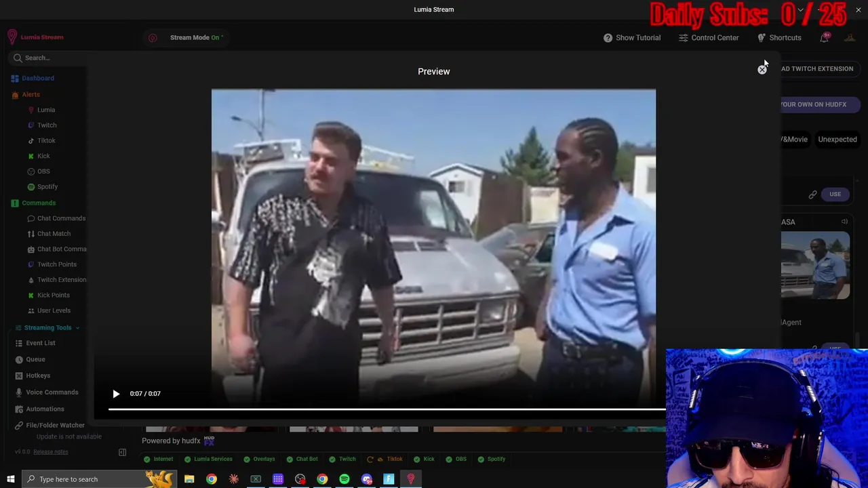Seek on the preview video progress bar
Viewport: 868px width, 488px height.
[387, 409]
